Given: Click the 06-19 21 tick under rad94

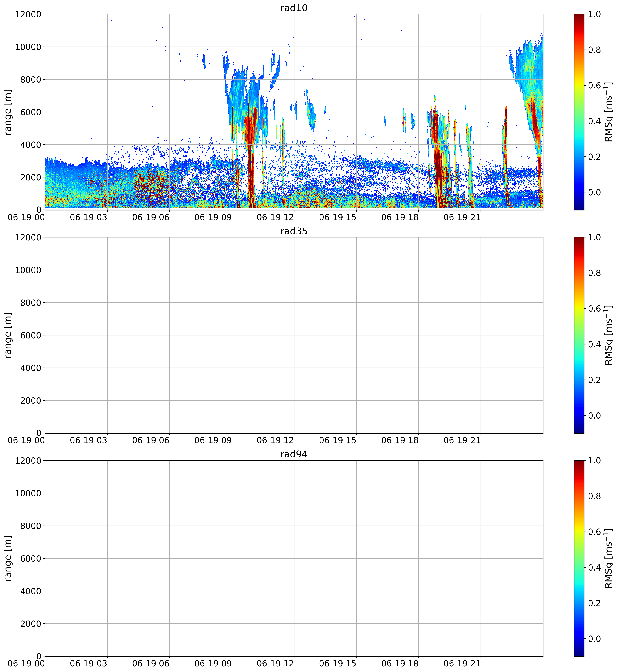Looking at the screenshot, I should [x=462, y=664].
